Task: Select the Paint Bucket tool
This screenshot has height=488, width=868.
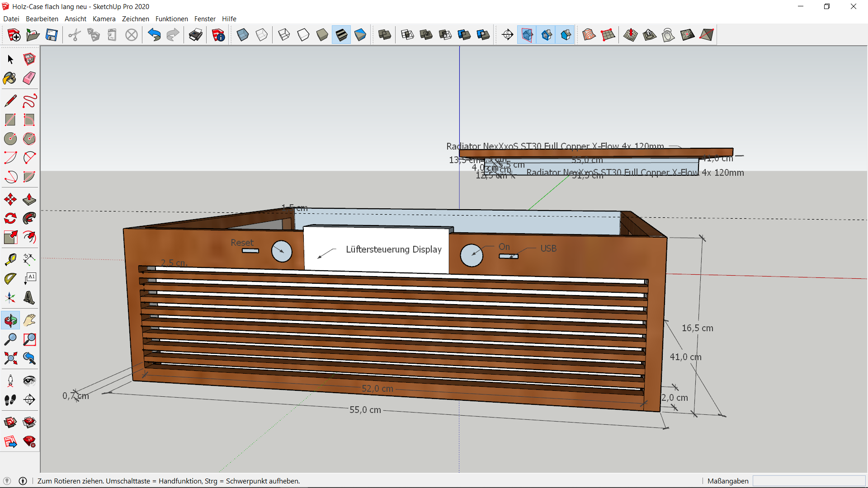Action: point(10,79)
